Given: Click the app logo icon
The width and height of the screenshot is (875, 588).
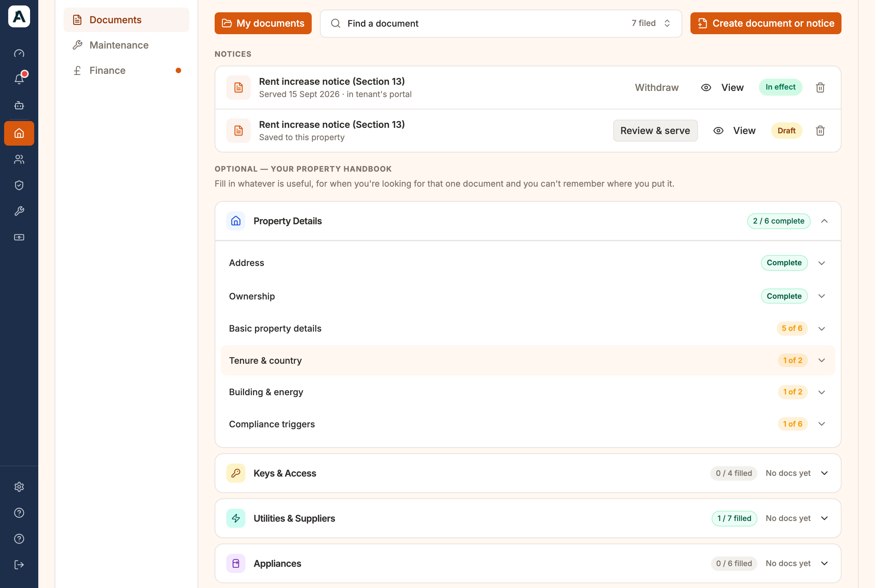Looking at the screenshot, I should coord(19,16).
